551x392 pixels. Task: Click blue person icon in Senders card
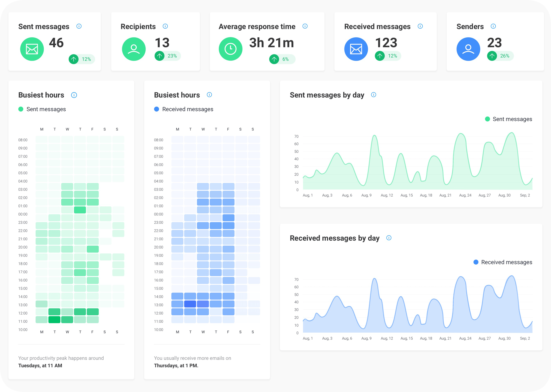point(468,49)
